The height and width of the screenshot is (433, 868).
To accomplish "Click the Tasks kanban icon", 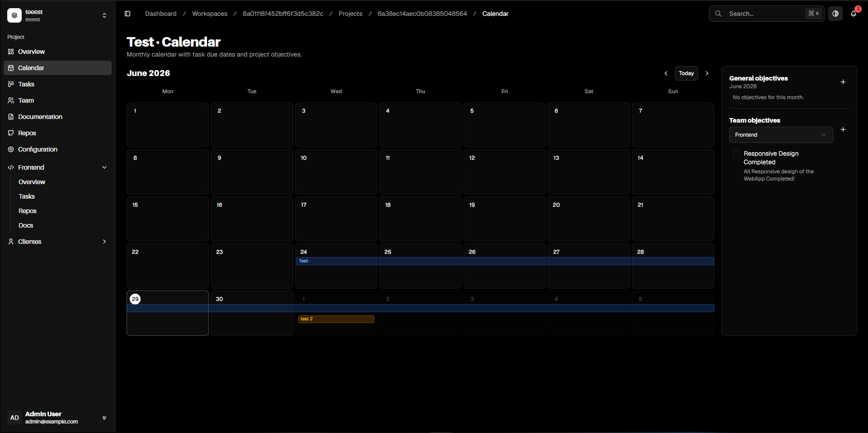I will click(x=11, y=84).
